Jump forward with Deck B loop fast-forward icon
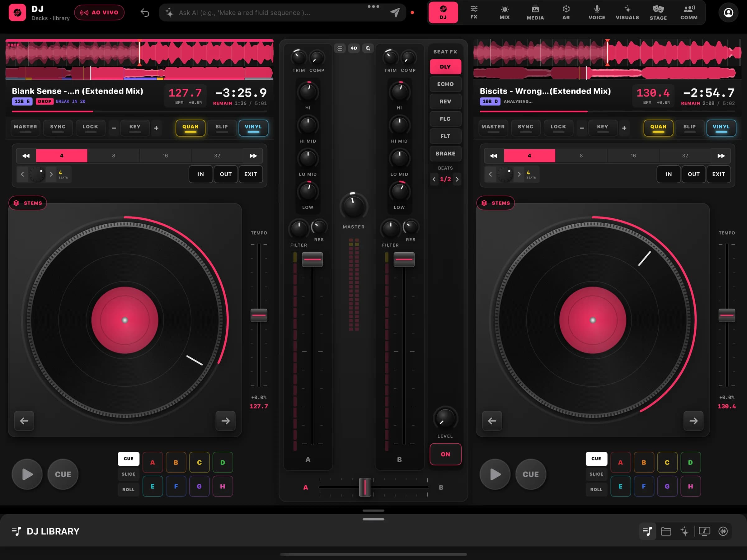747x560 pixels. (721, 156)
